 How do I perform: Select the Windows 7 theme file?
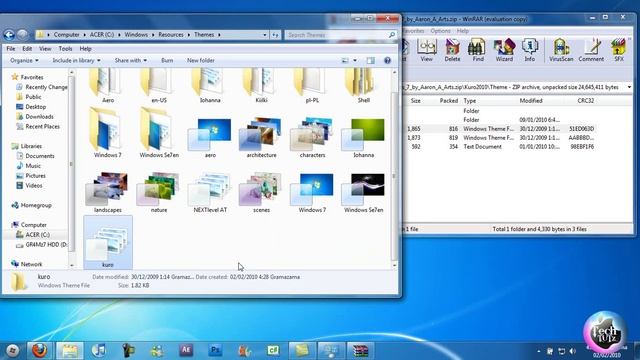(x=312, y=193)
